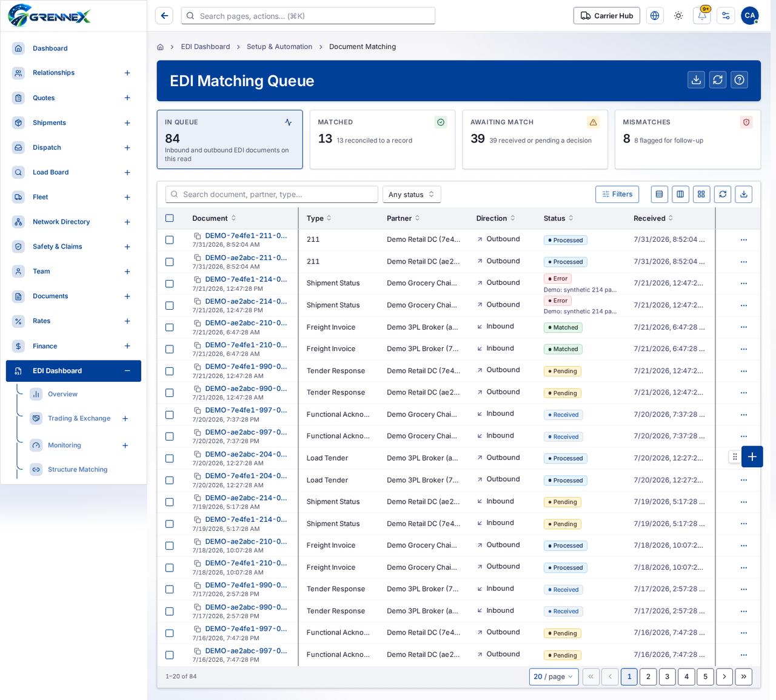Refresh the table using the icon beside Filters

click(x=723, y=194)
